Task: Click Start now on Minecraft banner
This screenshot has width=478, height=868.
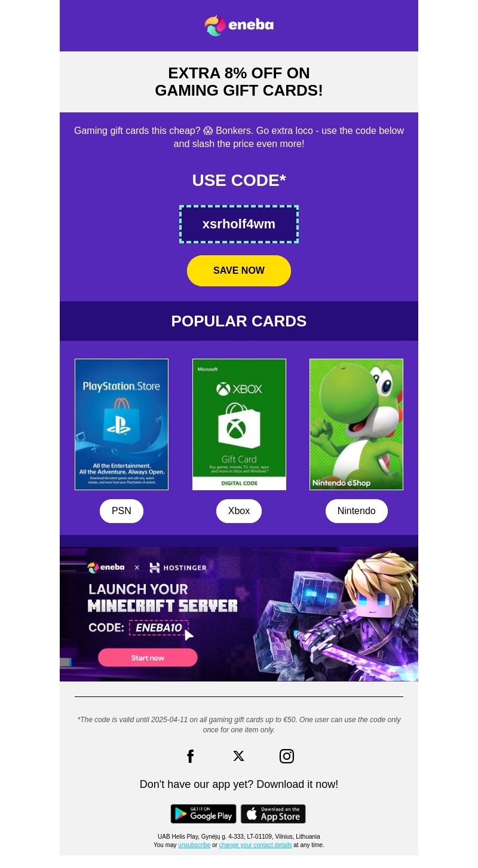Action: point(148,658)
